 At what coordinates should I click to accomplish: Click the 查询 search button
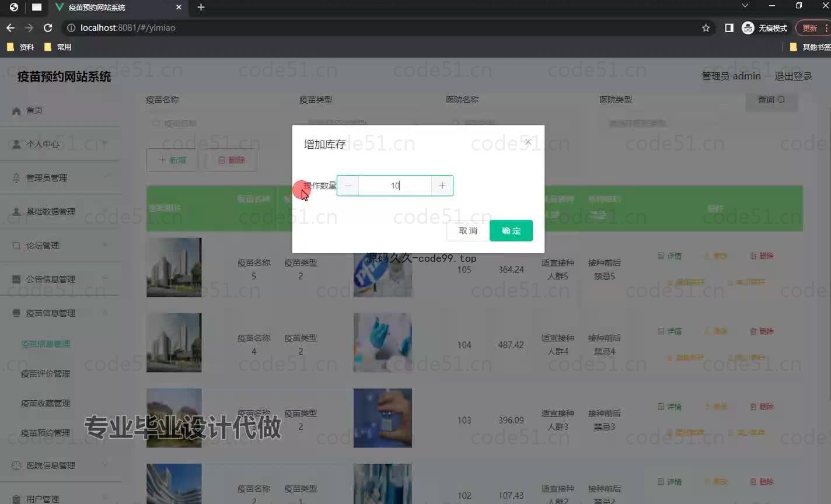(771, 100)
